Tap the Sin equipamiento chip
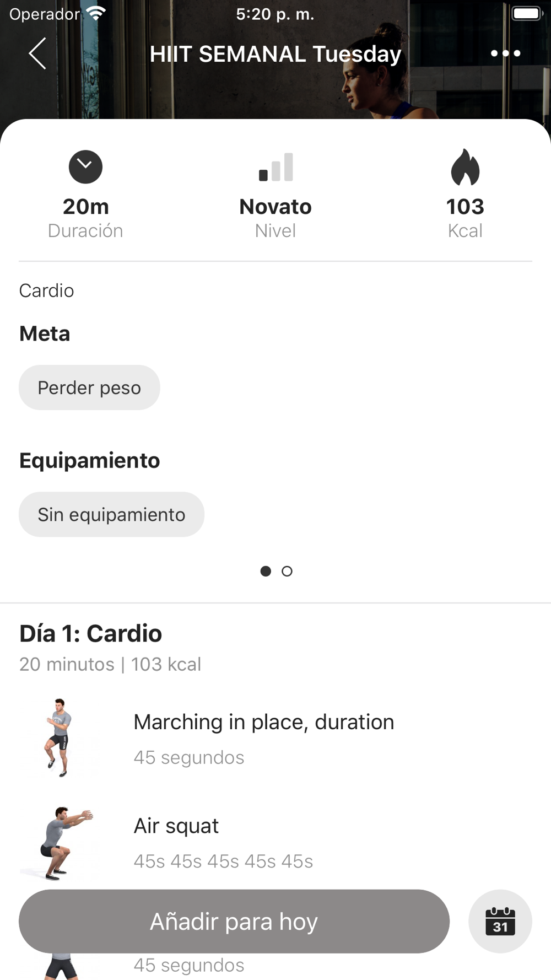 tap(111, 514)
